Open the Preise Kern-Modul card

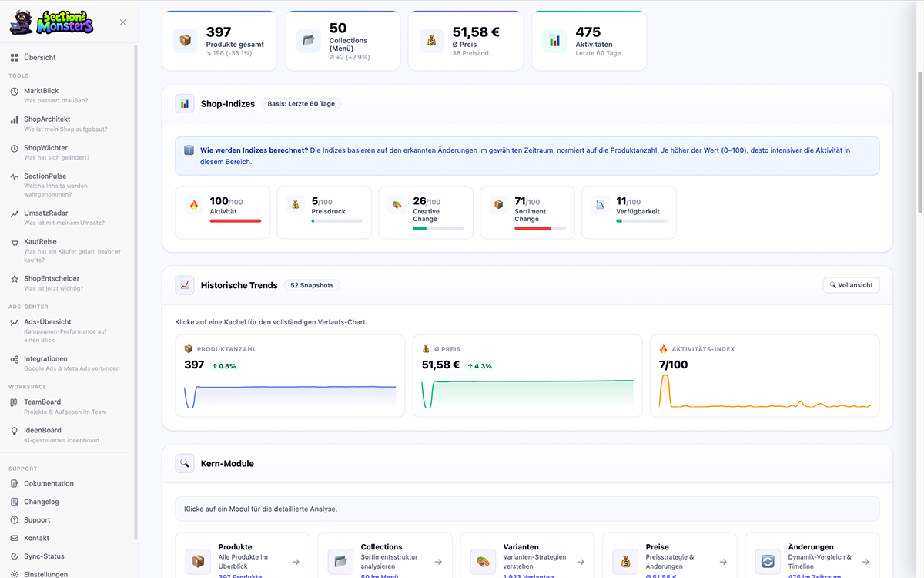(x=670, y=556)
